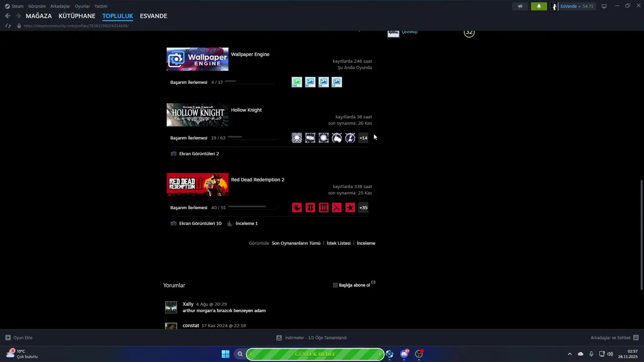Click the Wallpaper Engine banner thumbnail
644x362 pixels.
point(197,59)
